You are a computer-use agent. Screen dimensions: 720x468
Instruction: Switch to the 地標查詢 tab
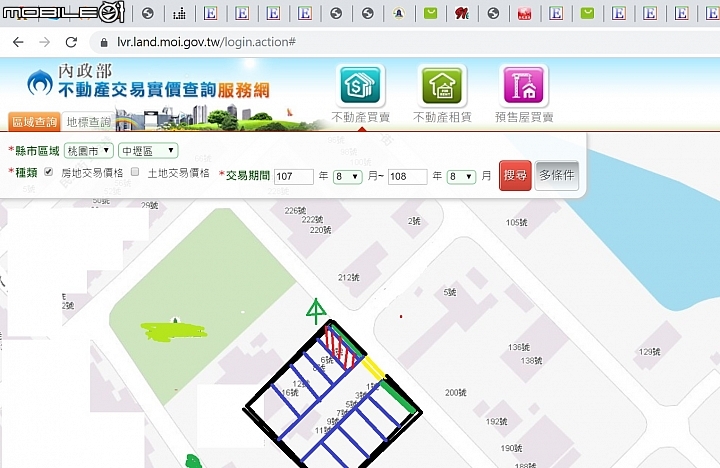coord(88,122)
